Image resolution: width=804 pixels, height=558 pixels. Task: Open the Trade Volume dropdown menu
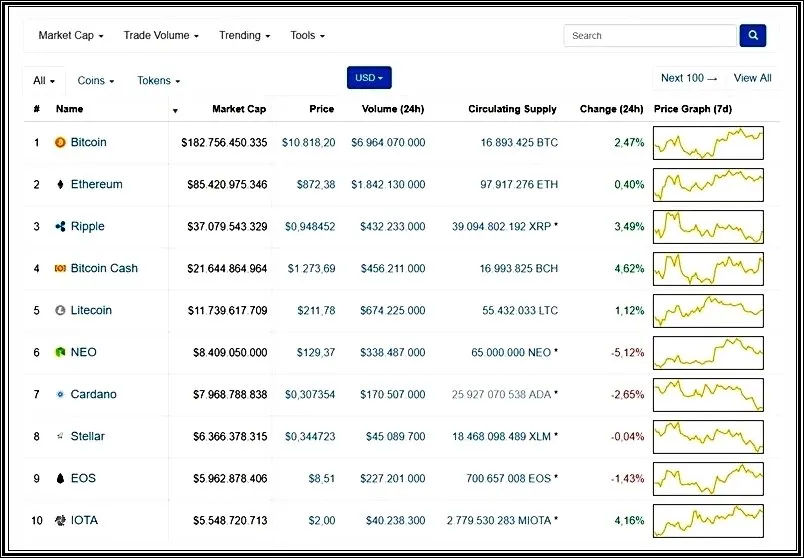point(161,35)
